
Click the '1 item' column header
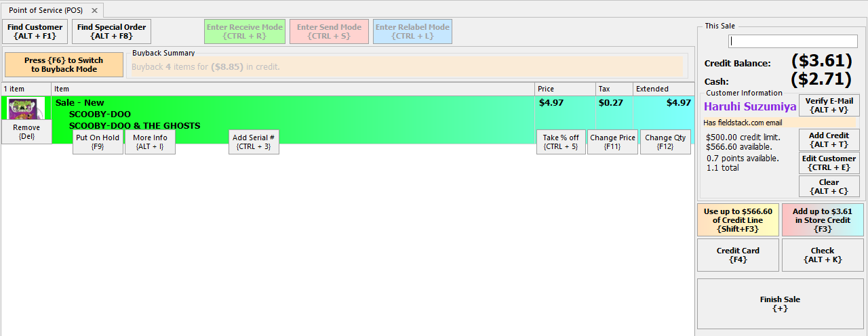26,89
